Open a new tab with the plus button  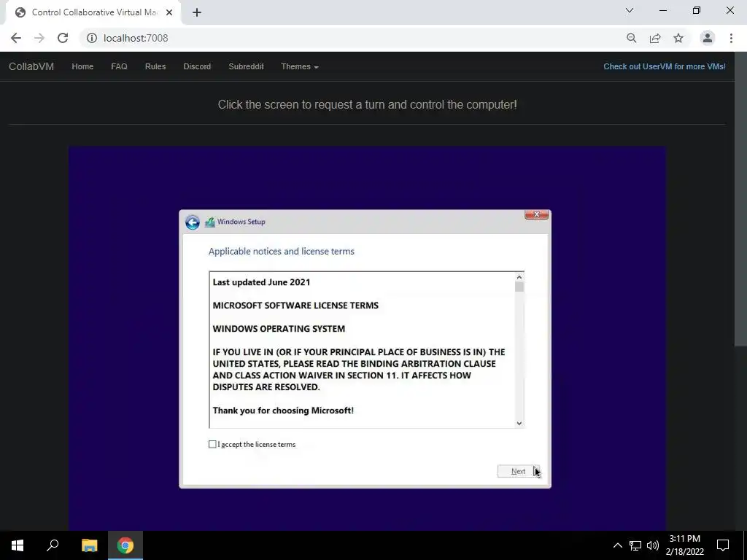click(197, 12)
